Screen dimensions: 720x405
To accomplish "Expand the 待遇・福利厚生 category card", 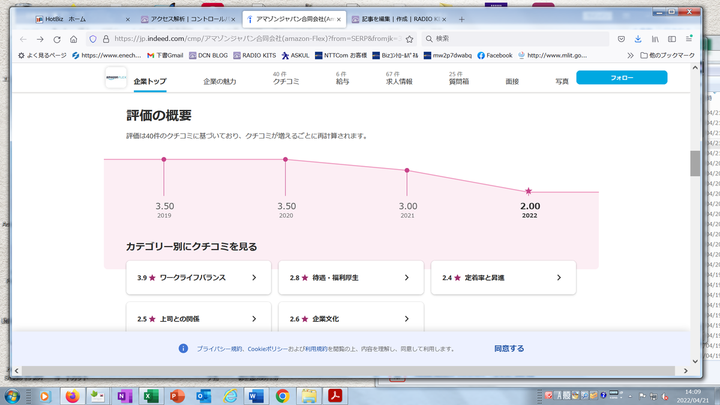I will (x=350, y=278).
